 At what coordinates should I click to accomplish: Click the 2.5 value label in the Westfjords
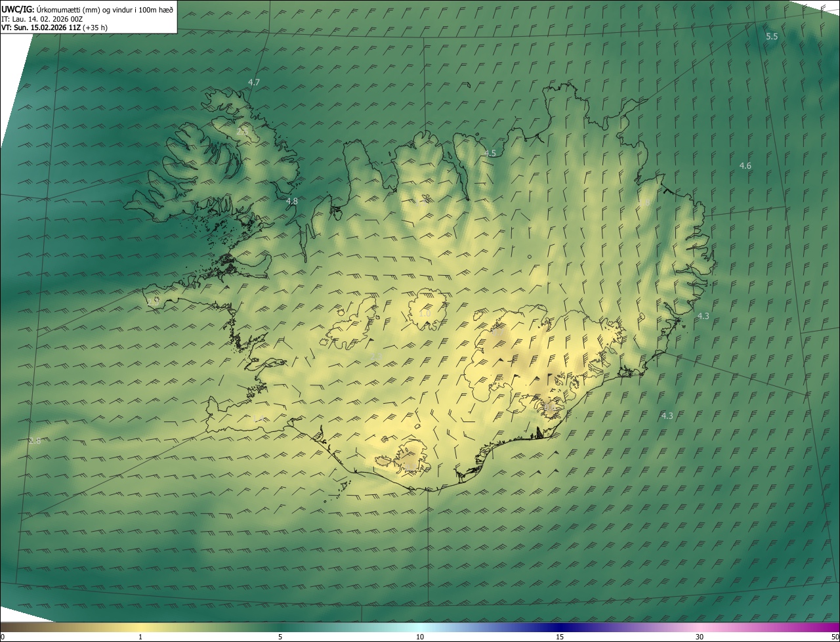tap(242, 132)
